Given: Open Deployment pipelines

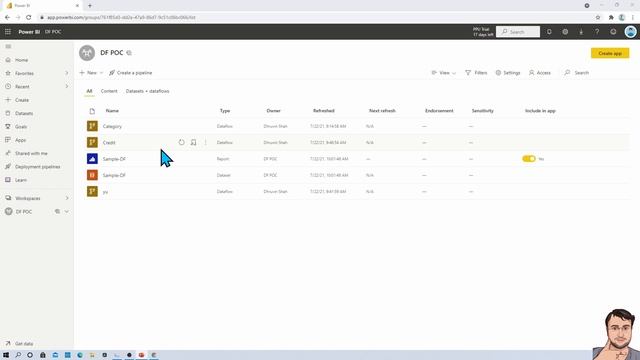Looking at the screenshot, I should click(37, 167).
